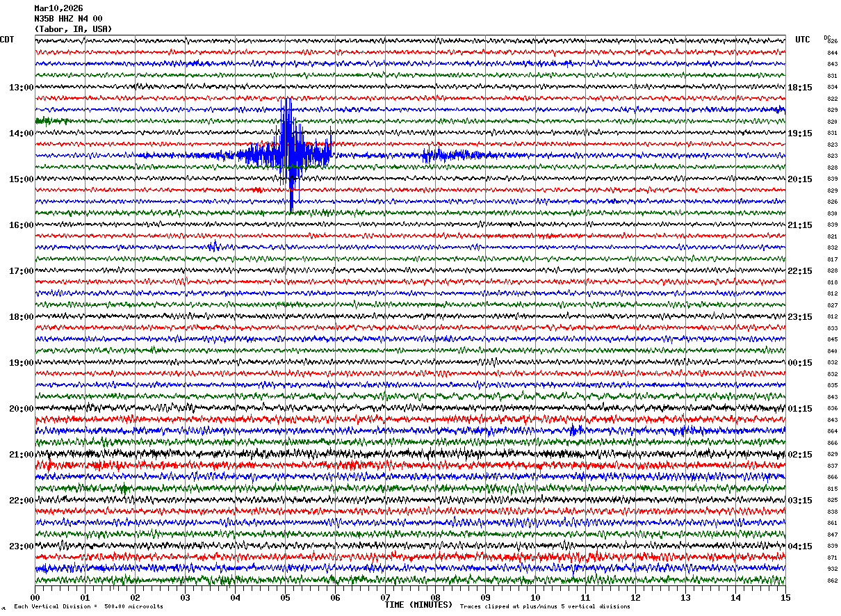Click the small blue blip in the 16:00 hour
The height and width of the screenshot is (616, 841).
214,246
